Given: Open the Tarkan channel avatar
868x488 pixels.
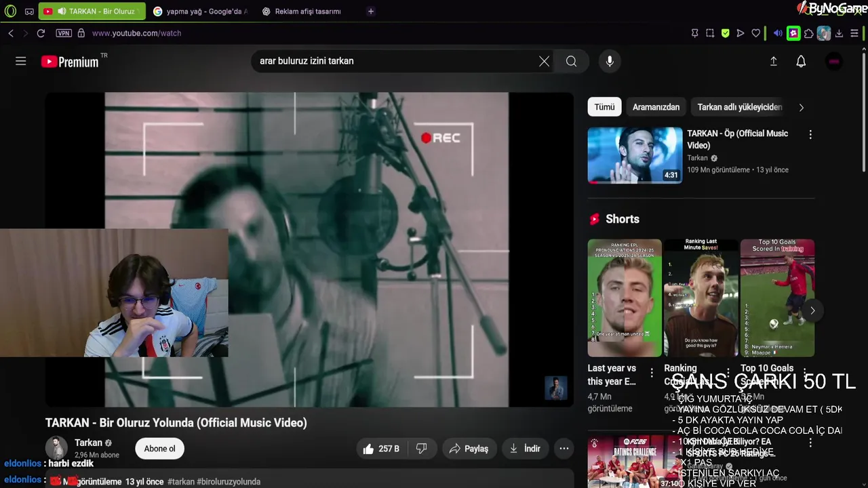Looking at the screenshot, I should pos(56,449).
